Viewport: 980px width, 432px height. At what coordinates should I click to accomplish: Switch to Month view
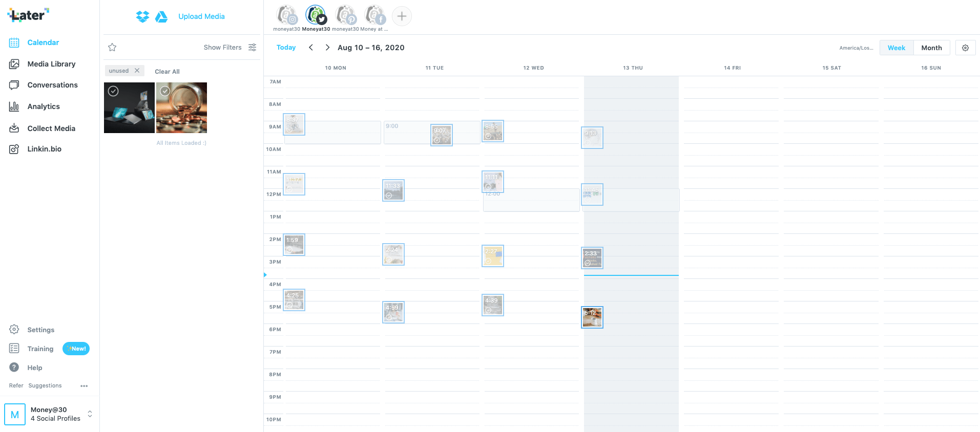click(x=931, y=48)
